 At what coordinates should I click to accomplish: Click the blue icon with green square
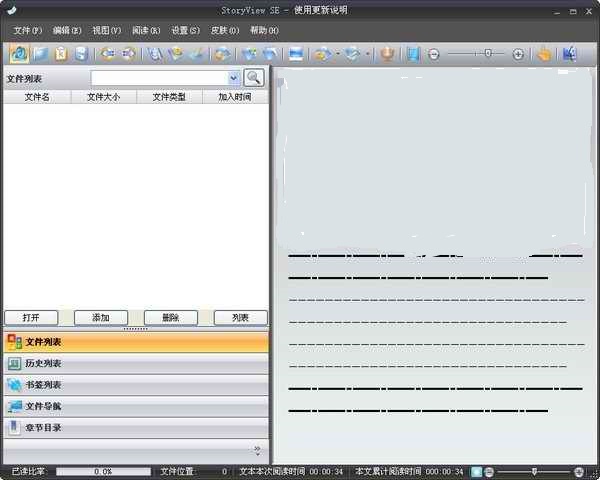(249, 54)
